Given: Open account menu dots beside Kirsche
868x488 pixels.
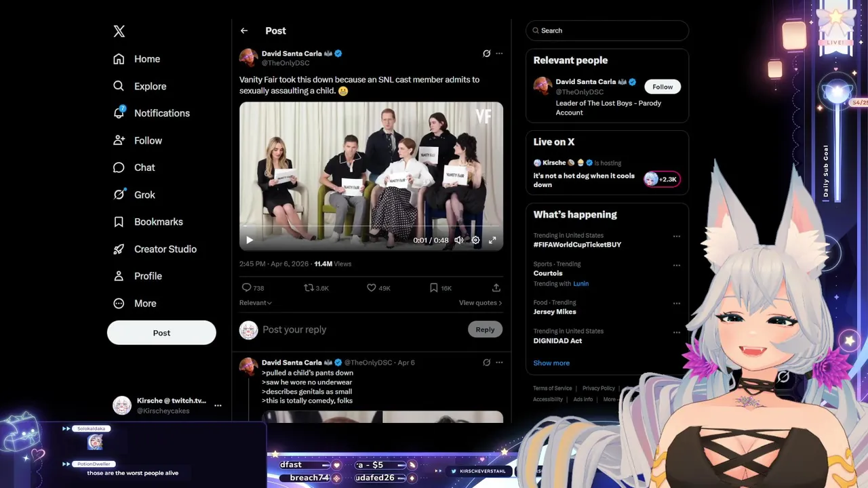Looking at the screenshot, I should click(218, 405).
